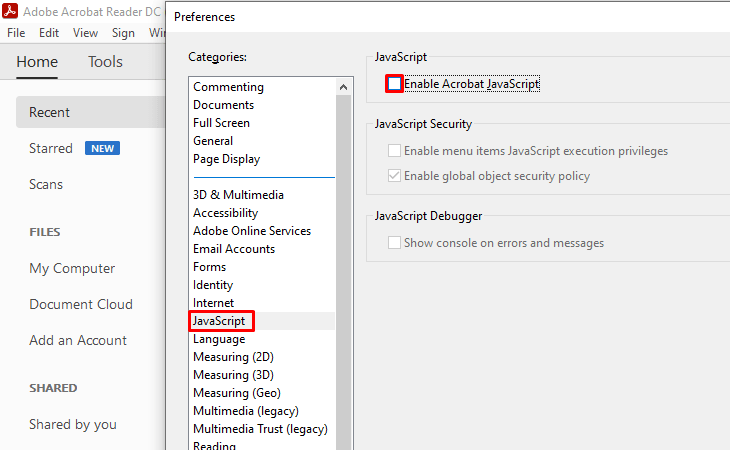Select the Measuring (2D) category
This screenshot has width=730, height=450.
(234, 357)
